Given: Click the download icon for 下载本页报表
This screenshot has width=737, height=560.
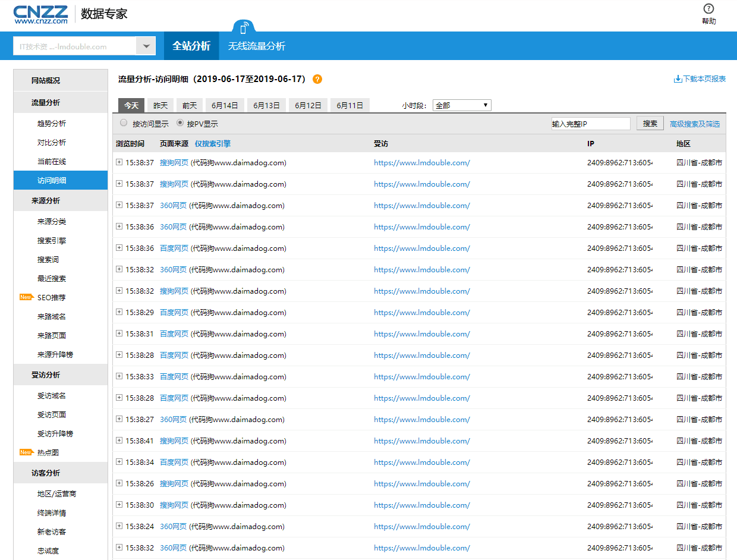Looking at the screenshot, I should [x=678, y=79].
